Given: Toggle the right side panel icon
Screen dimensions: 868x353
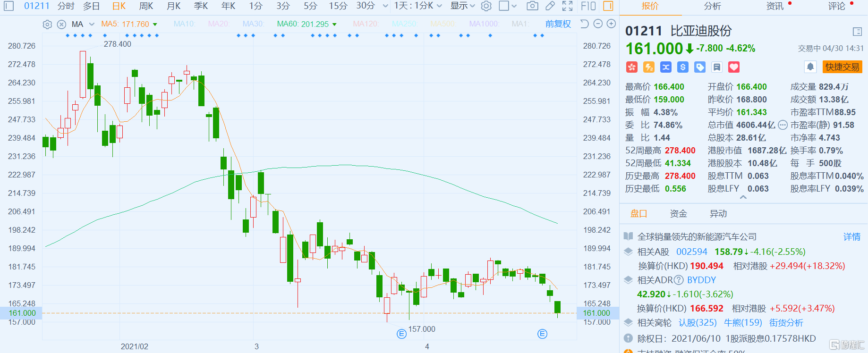Looking at the screenshot, I should point(608,6).
